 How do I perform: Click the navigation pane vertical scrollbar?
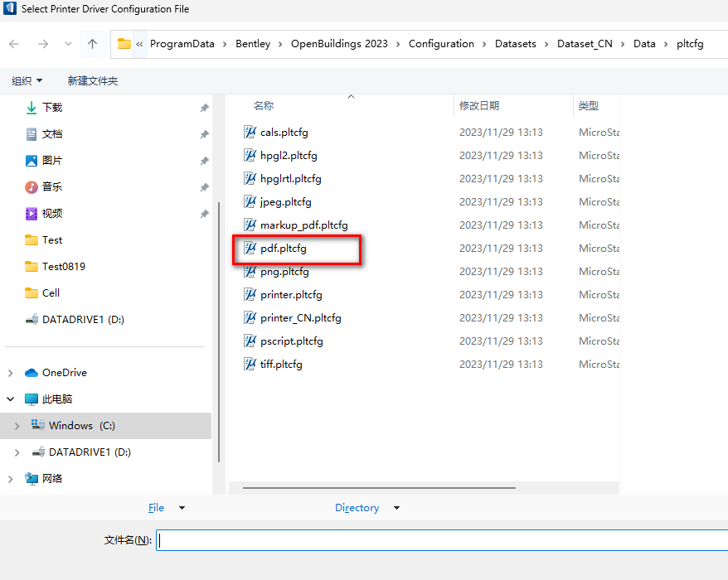[219, 332]
